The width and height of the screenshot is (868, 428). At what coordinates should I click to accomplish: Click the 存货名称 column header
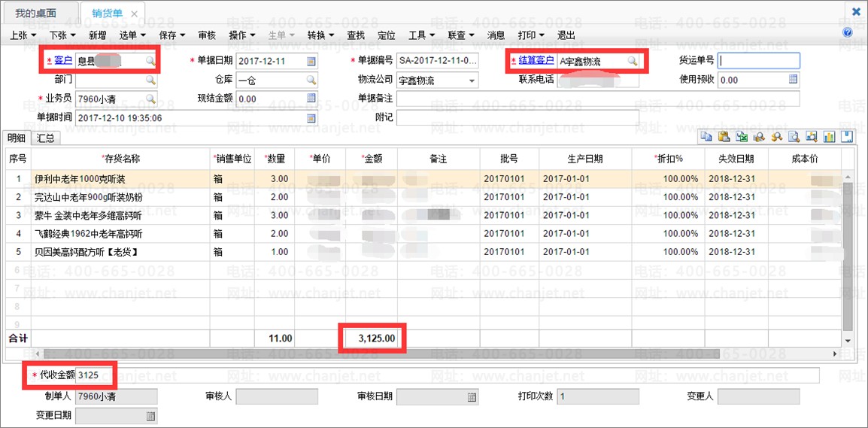(120, 159)
